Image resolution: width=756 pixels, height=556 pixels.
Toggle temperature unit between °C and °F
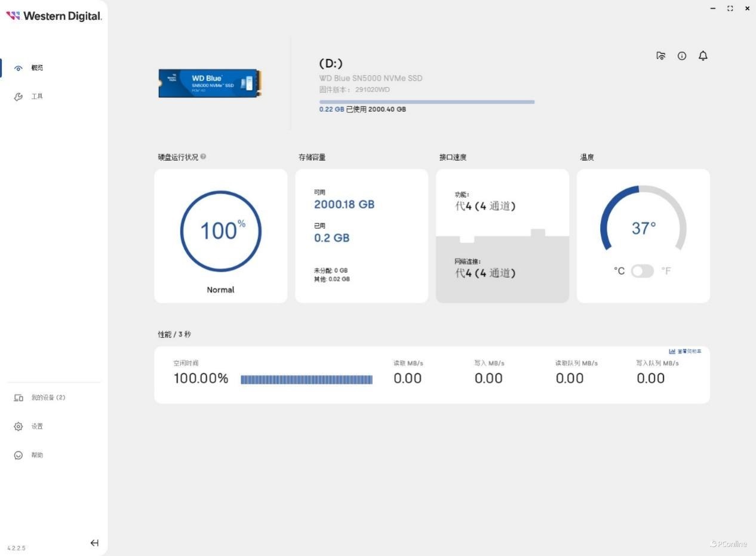pos(643,271)
